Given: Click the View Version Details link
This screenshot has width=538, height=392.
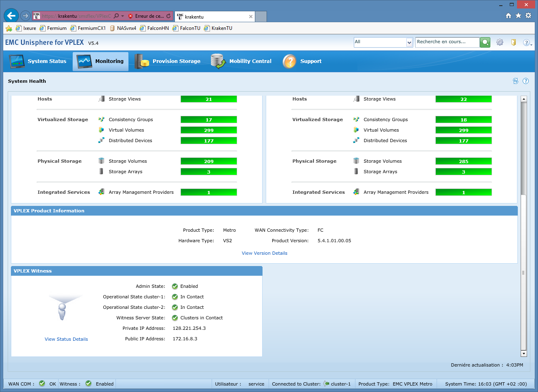Looking at the screenshot, I should [265, 253].
